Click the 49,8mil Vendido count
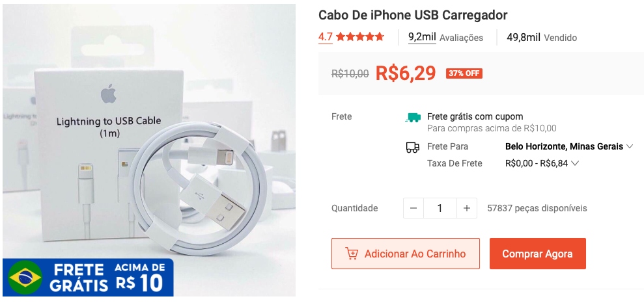Screen dimensions: 644x303 542,38
